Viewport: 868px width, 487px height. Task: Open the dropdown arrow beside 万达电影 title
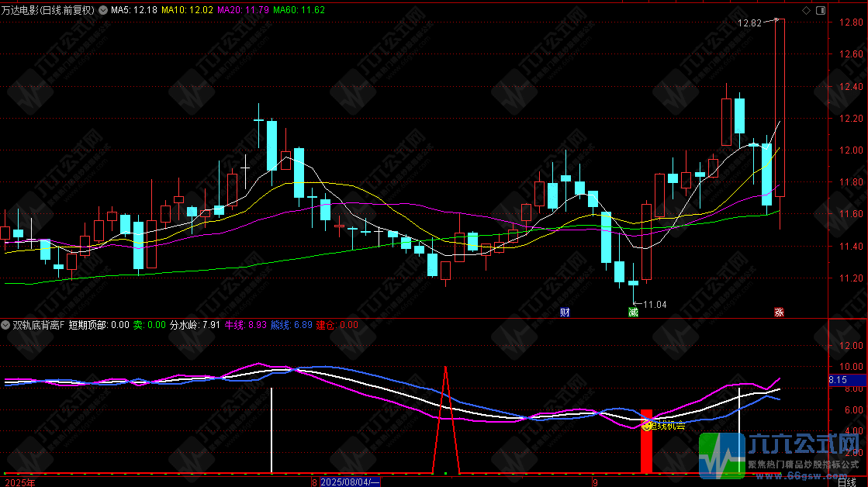pos(103,10)
